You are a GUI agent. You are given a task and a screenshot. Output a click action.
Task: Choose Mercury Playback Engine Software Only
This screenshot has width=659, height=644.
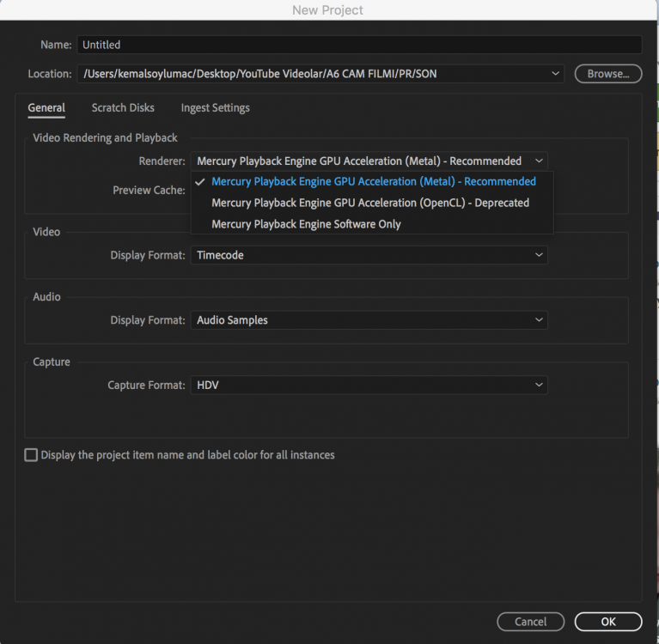tap(372, 224)
